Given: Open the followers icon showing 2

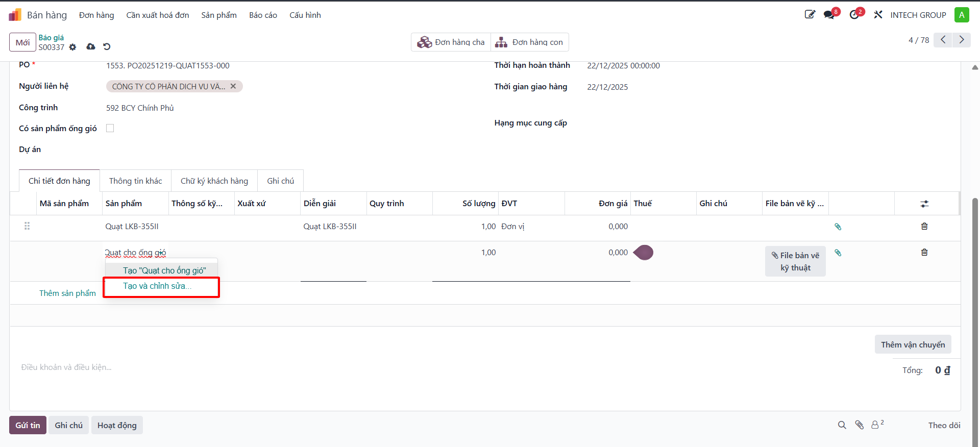Looking at the screenshot, I should pos(877,425).
